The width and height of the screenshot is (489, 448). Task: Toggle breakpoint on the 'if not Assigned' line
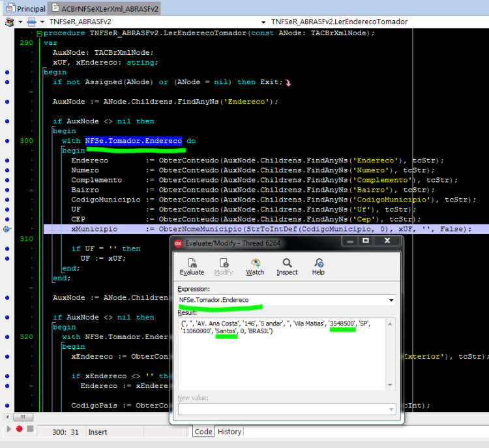tap(7, 82)
